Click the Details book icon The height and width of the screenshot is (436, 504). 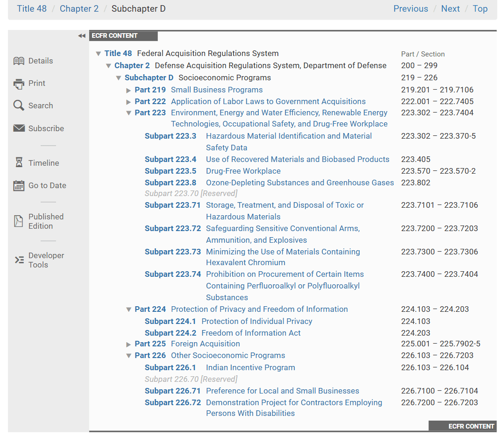pos(19,61)
